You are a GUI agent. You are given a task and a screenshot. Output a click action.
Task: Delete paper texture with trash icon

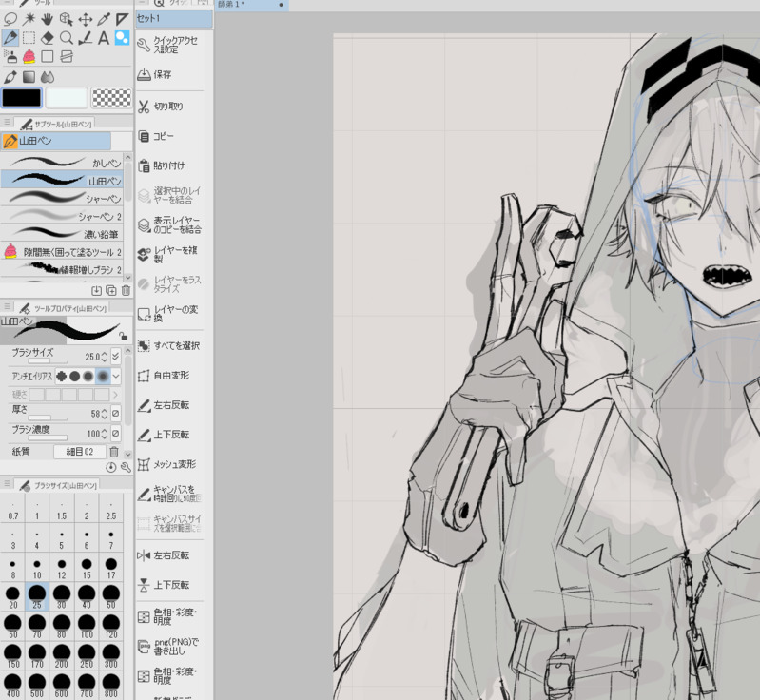[114, 452]
